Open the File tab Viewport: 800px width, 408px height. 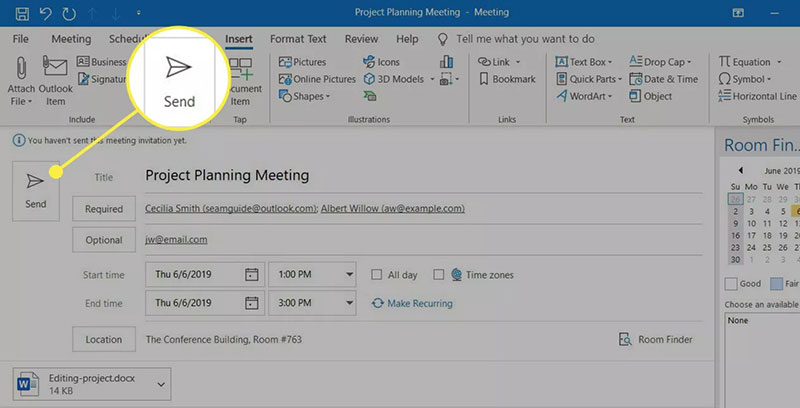click(x=20, y=39)
